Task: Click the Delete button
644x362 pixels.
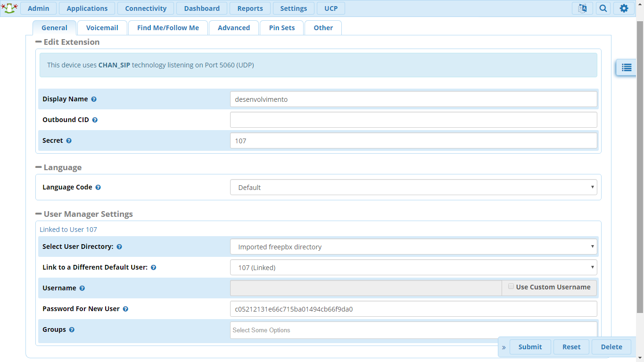Action: pyautogui.click(x=611, y=347)
